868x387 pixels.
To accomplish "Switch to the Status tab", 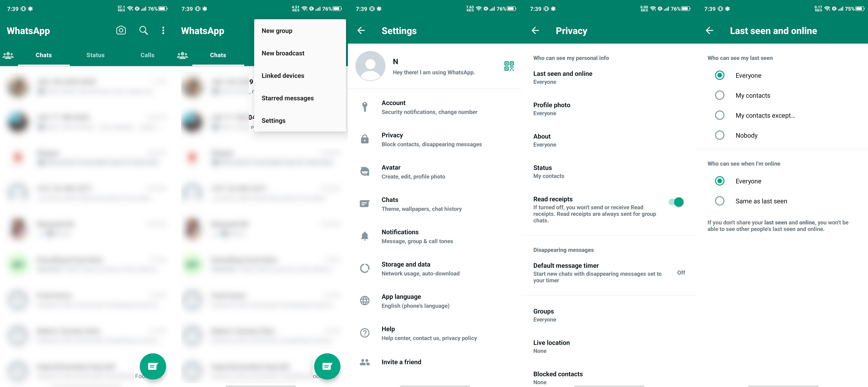I will pyautogui.click(x=95, y=55).
